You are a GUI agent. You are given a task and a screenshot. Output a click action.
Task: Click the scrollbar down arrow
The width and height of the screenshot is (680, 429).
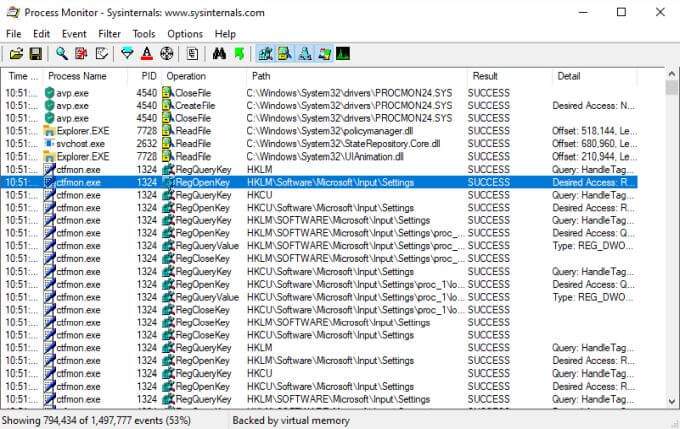click(672, 402)
